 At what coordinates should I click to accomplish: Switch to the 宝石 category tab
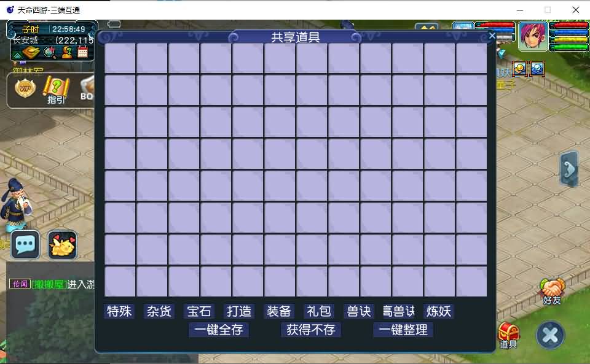coord(199,311)
